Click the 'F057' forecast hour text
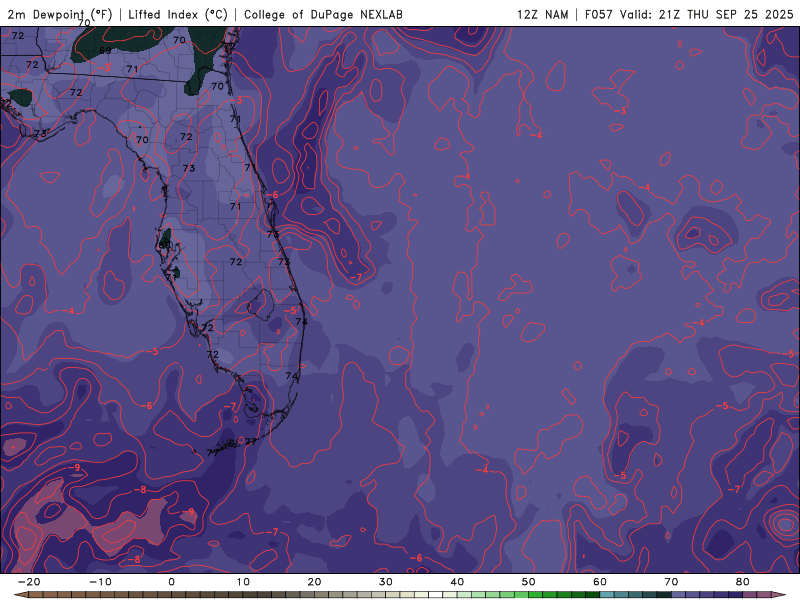The width and height of the screenshot is (800, 600). (599, 14)
